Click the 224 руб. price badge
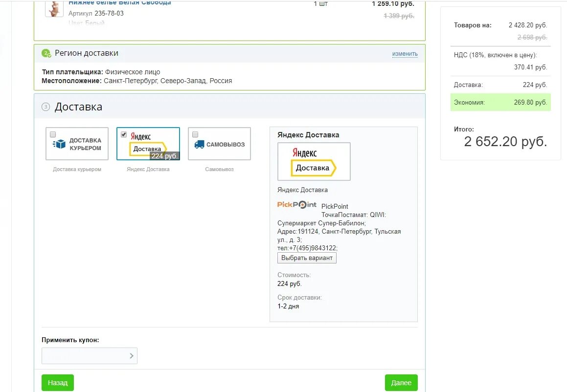Image resolution: width=567 pixels, height=392 pixels. point(164,156)
